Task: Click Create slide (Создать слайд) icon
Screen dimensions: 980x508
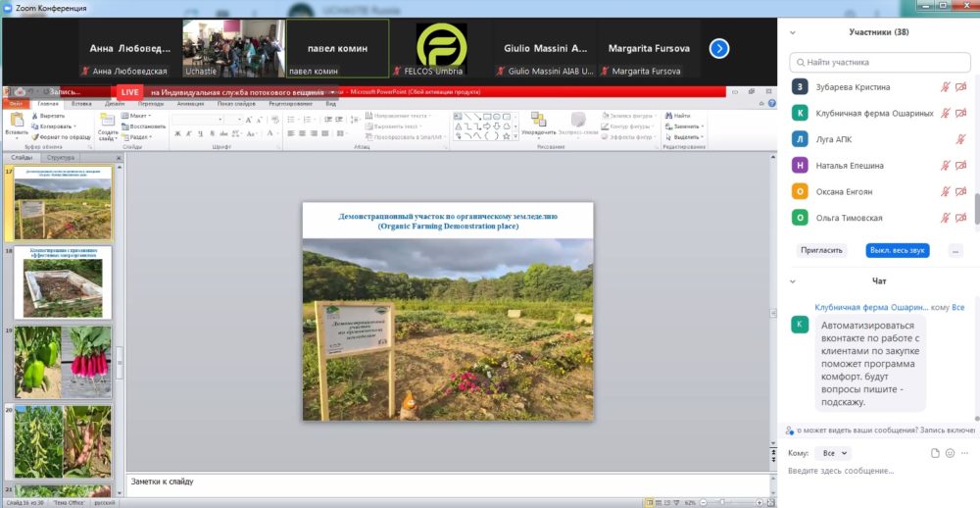Action: 108,120
